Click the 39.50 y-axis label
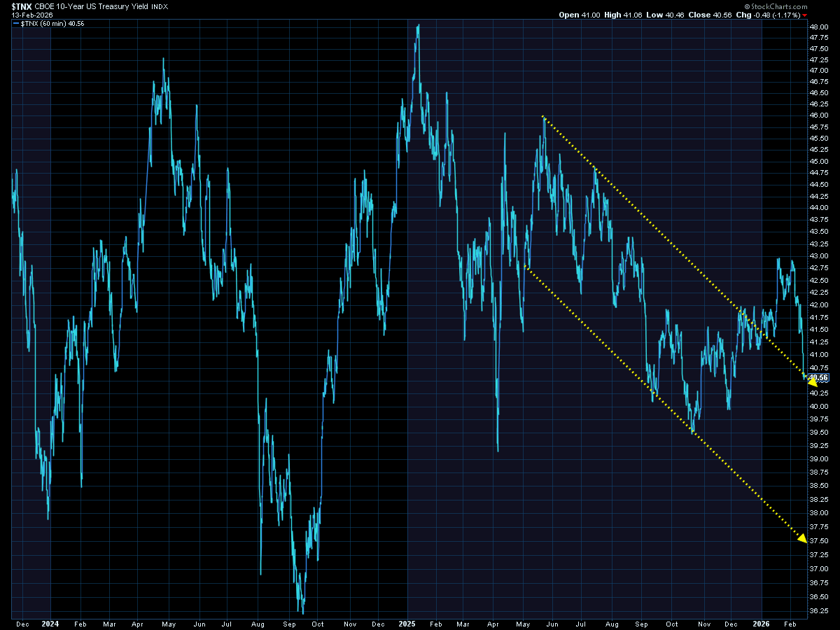 [x=820, y=432]
